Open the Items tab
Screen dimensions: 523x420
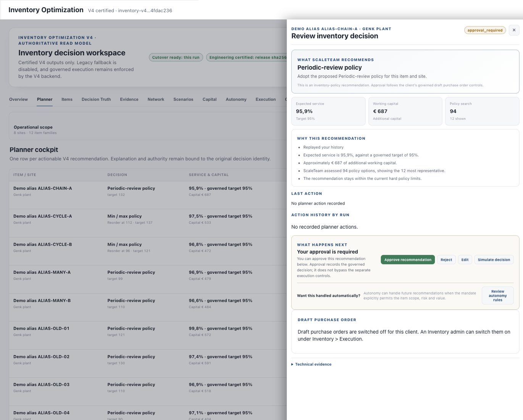click(x=67, y=99)
